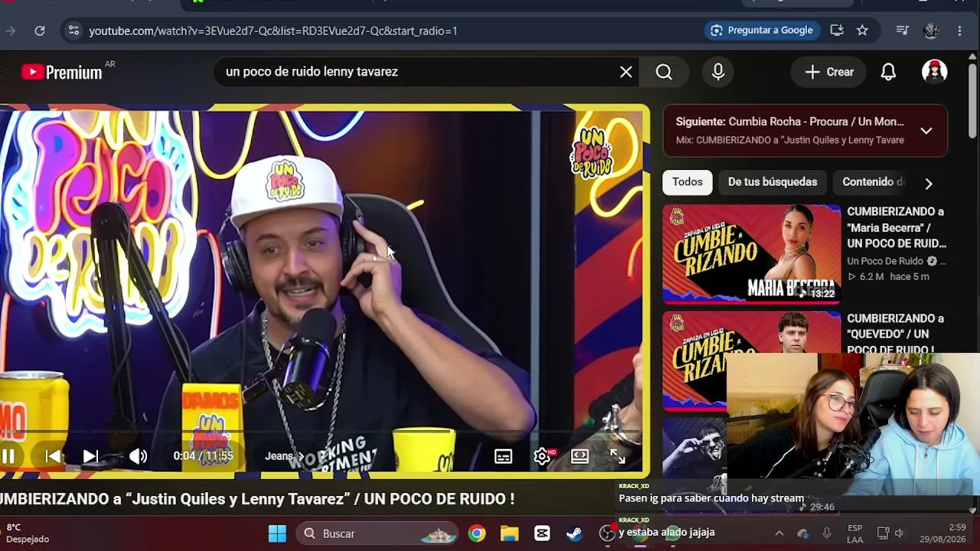The width and height of the screenshot is (980, 551).
Task: Switch the player to theater mode
Action: click(580, 457)
